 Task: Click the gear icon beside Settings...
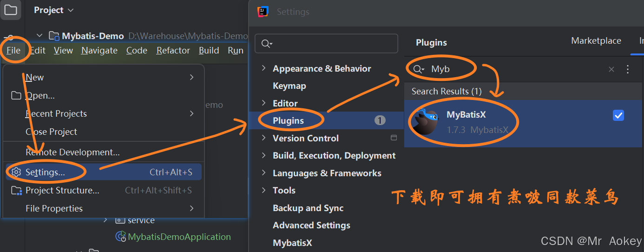[16, 172]
